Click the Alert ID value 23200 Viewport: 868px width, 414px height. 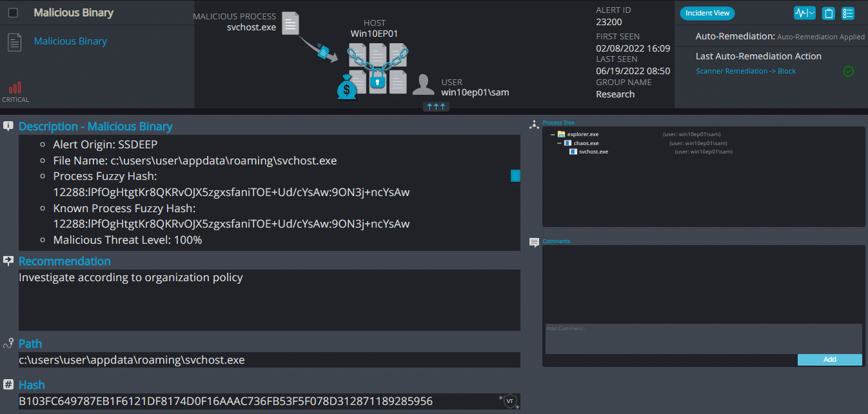pos(609,22)
